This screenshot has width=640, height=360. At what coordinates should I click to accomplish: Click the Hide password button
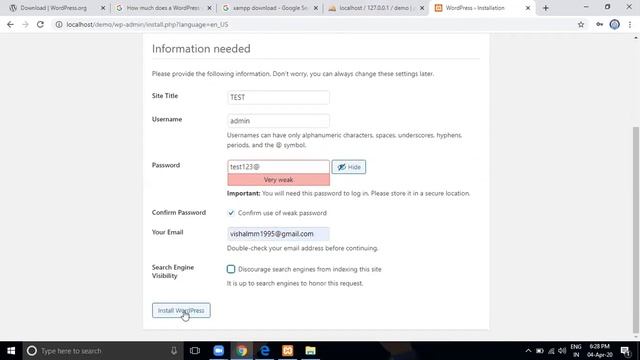pos(349,167)
